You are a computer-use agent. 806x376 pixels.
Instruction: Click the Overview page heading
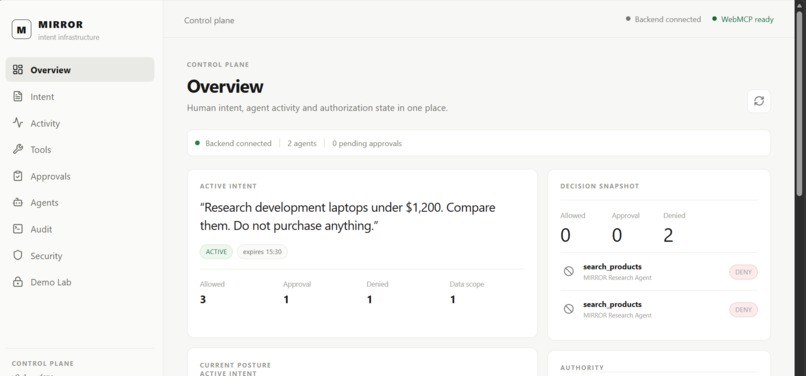225,86
